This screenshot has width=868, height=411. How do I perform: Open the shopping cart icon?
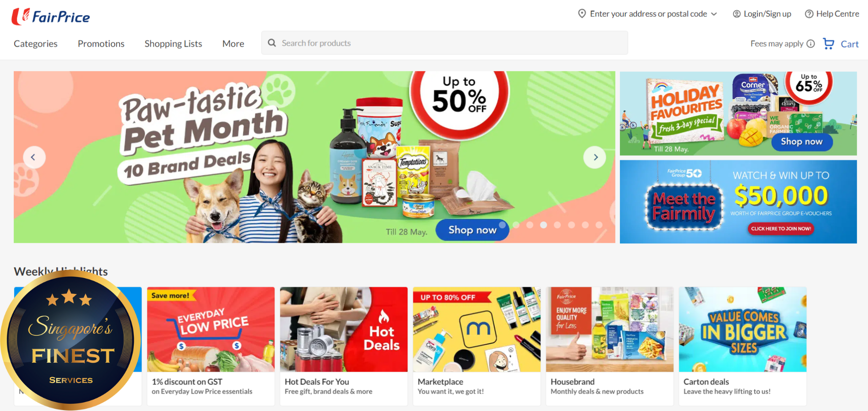point(828,43)
